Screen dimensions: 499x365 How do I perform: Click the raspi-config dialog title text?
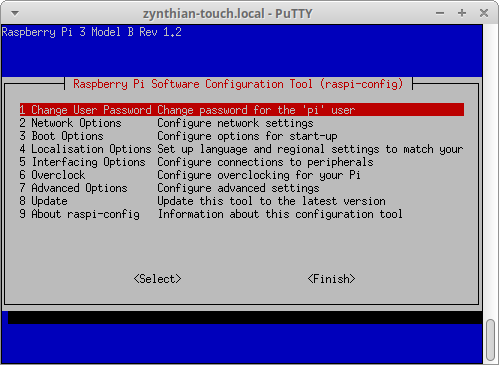(x=238, y=84)
